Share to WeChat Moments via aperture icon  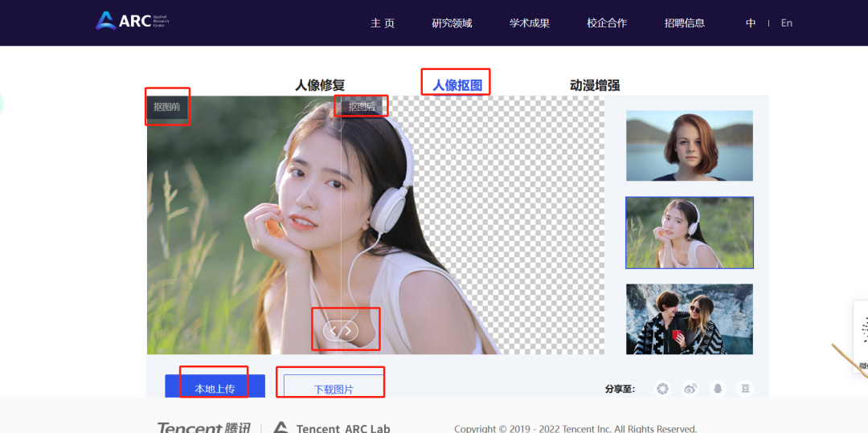(661, 389)
